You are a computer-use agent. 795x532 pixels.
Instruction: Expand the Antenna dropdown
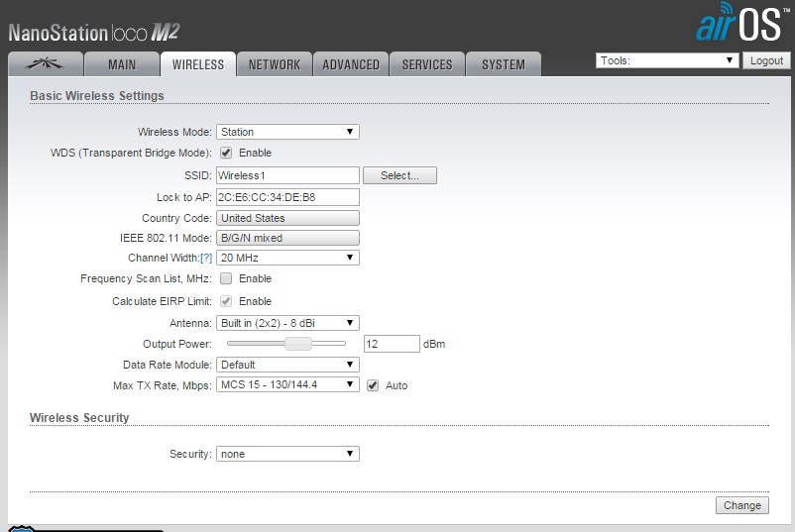pyautogui.click(x=287, y=323)
